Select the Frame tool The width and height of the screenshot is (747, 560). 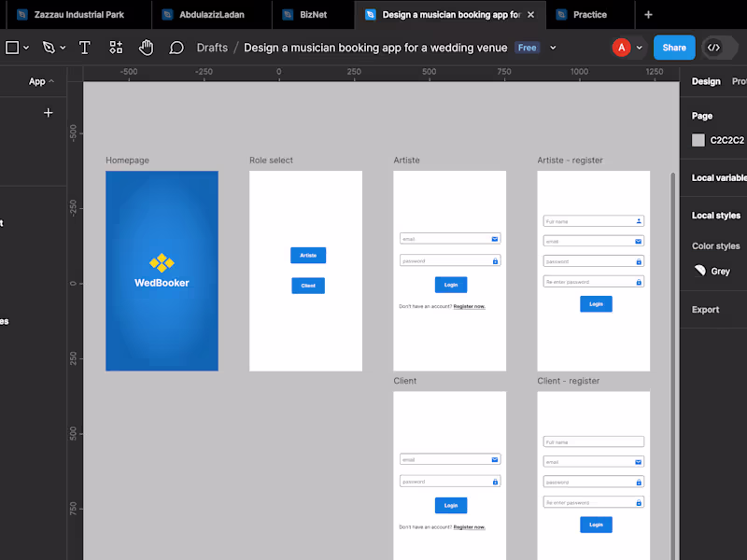point(13,48)
